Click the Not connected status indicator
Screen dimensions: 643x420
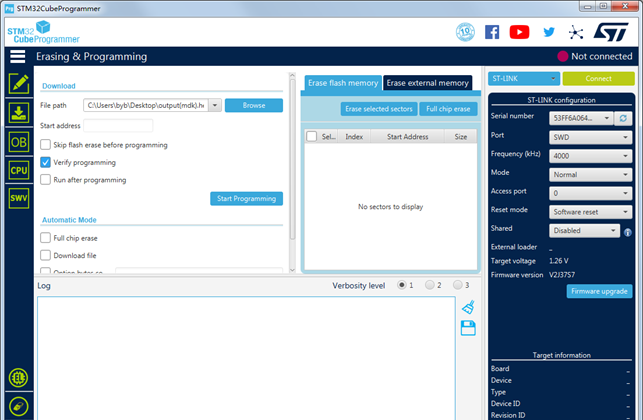pyautogui.click(x=595, y=56)
